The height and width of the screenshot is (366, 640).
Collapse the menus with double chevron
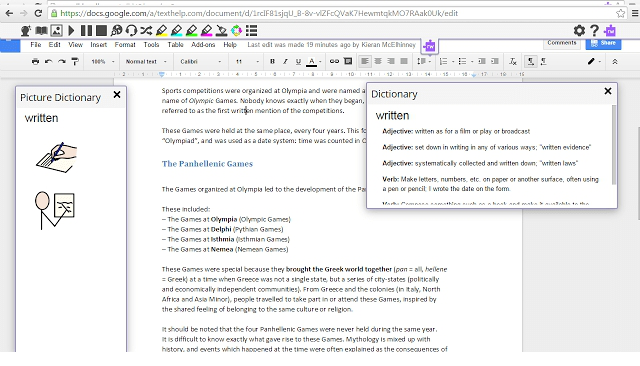click(615, 62)
